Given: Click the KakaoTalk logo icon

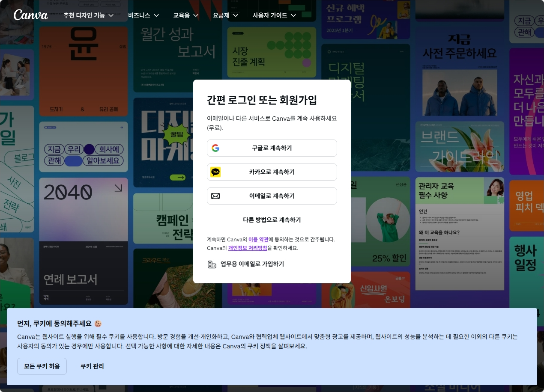Looking at the screenshot, I should pos(215,172).
